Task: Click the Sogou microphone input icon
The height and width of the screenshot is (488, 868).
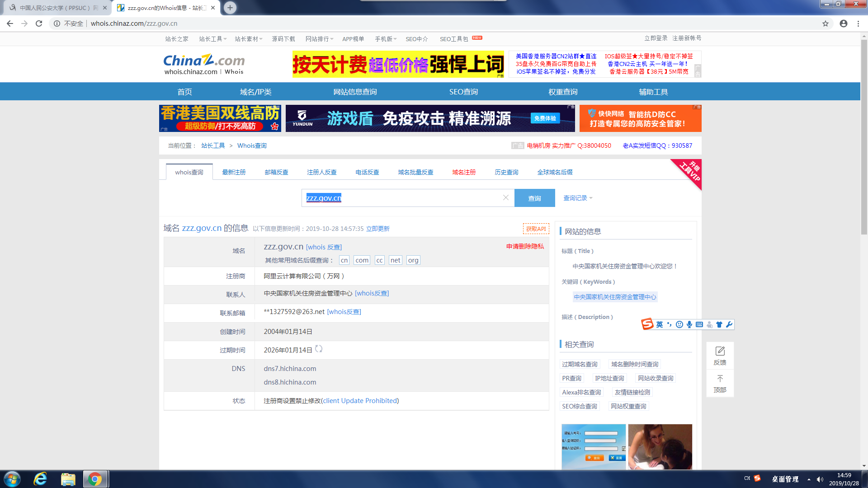Action: (x=689, y=324)
